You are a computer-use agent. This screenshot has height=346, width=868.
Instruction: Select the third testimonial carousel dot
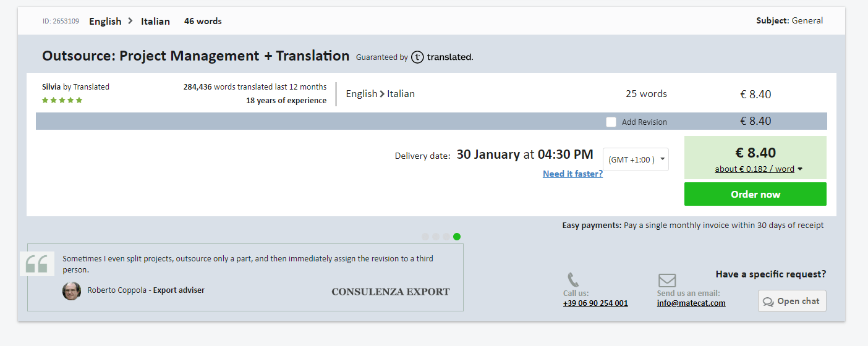(446, 236)
